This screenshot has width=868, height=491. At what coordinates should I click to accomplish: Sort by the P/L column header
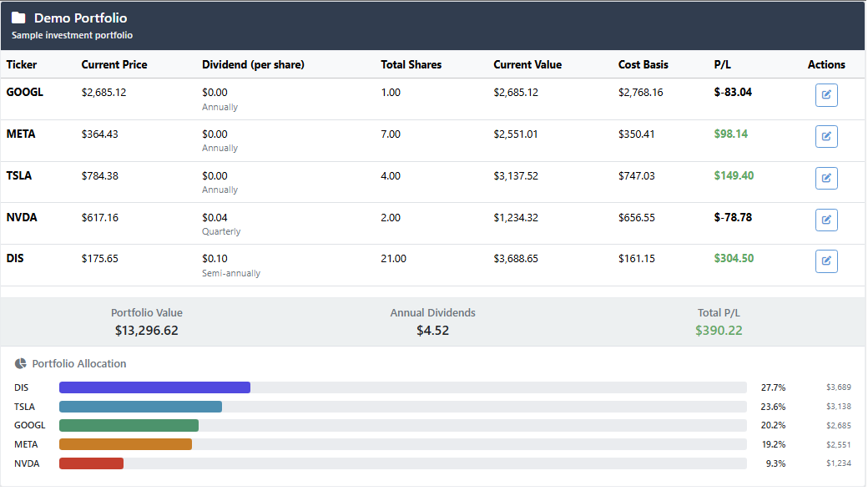pyautogui.click(x=721, y=64)
